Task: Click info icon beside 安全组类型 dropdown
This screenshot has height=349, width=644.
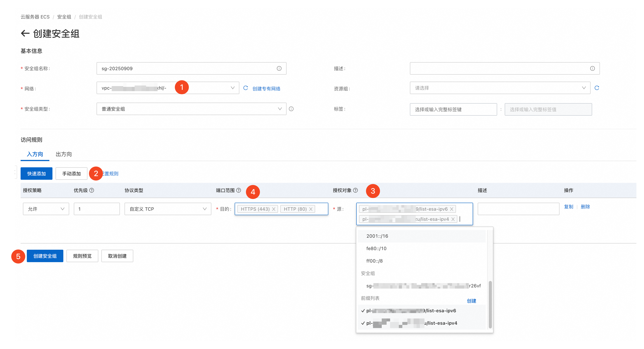Action: tap(291, 109)
